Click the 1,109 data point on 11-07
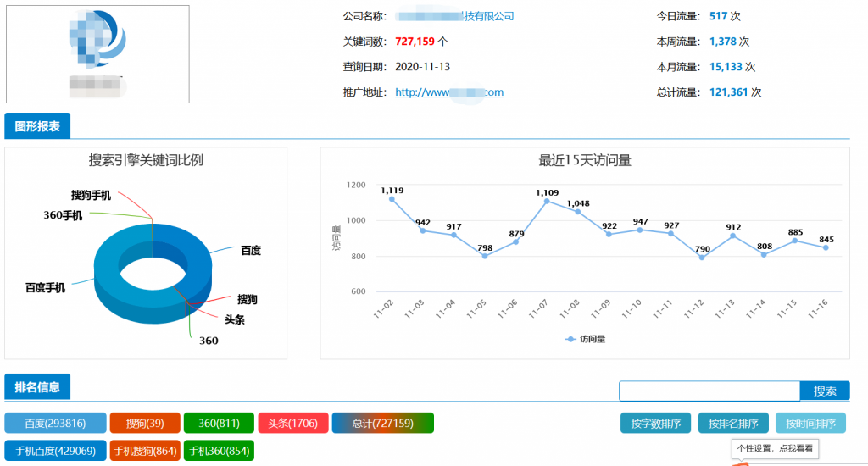868x466 pixels. (x=547, y=202)
